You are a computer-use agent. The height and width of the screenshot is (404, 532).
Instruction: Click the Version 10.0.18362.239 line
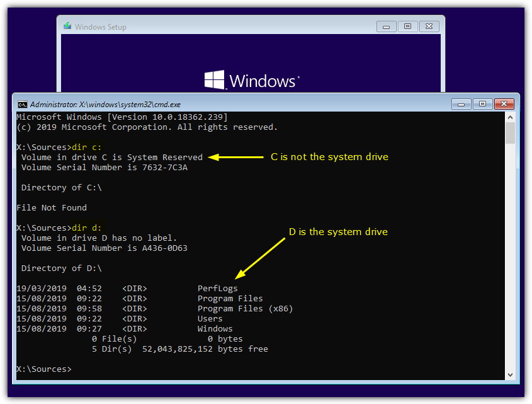[x=122, y=117]
